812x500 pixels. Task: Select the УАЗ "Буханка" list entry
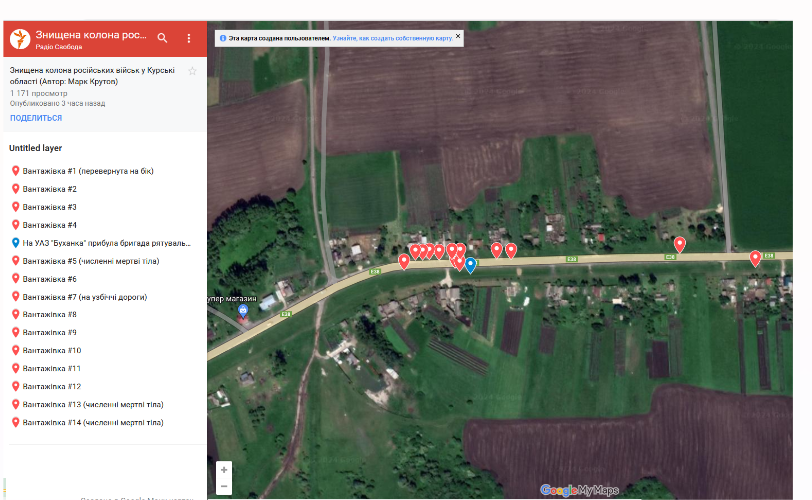coord(106,243)
